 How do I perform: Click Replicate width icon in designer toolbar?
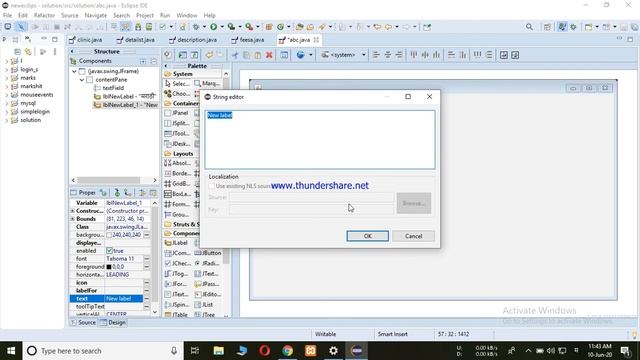pyautogui.click(x=451, y=55)
